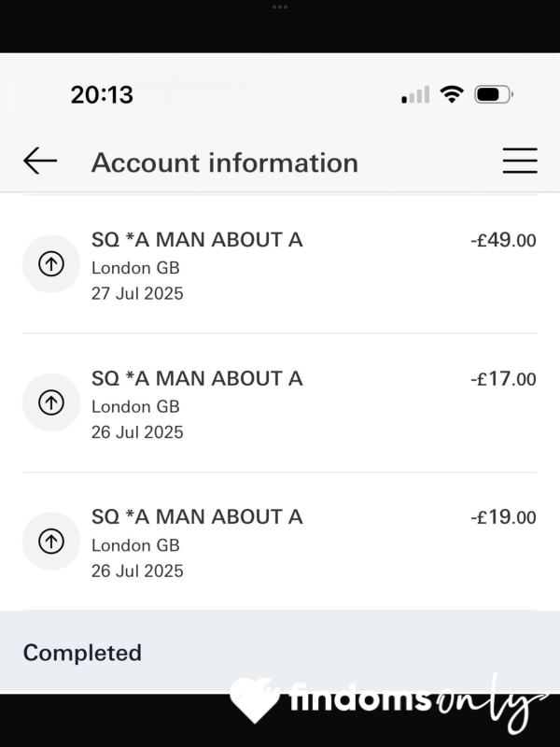The height and width of the screenshot is (747, 560).
Task: Select the -£49.00 amount
Action: point(503,240)
